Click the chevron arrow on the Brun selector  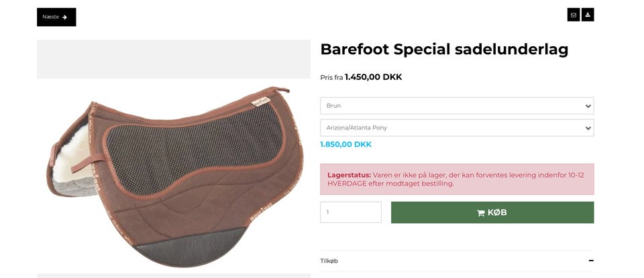click(x=588, y=106)
